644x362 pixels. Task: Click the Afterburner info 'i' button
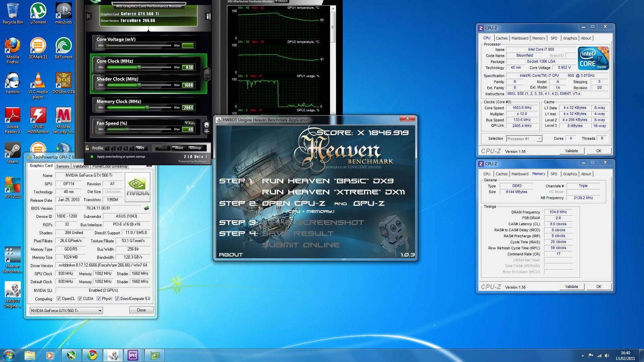[x=208, y=16]
